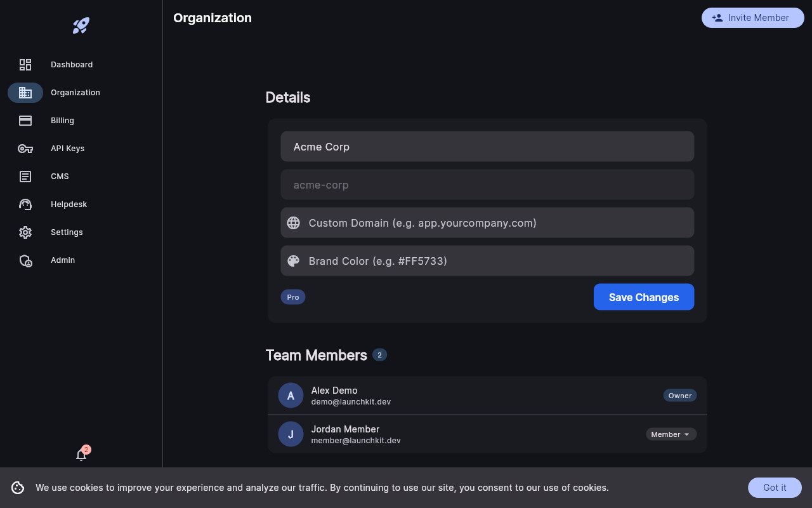
Task: Click the cookie icon in consent banner
Action: 18,488
